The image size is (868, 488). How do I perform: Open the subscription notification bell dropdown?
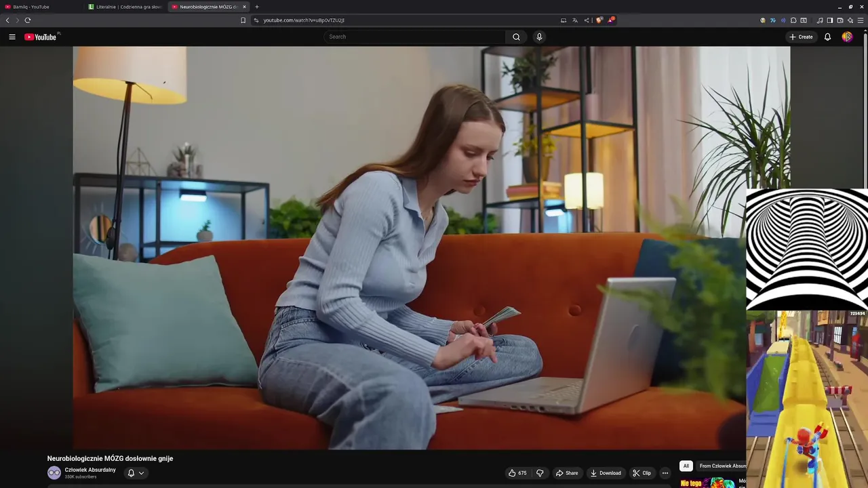point(136,473)
